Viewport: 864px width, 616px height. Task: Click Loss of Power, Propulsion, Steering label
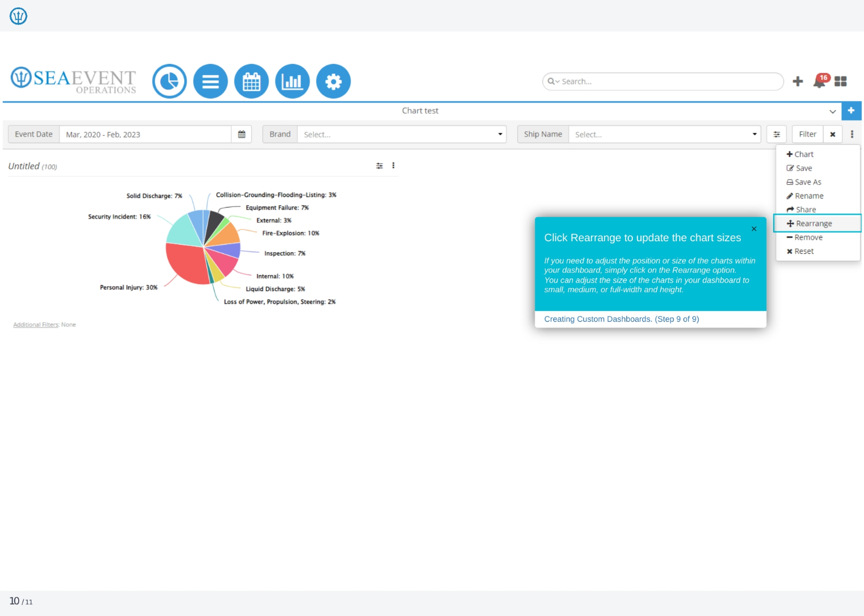(280, 302)
